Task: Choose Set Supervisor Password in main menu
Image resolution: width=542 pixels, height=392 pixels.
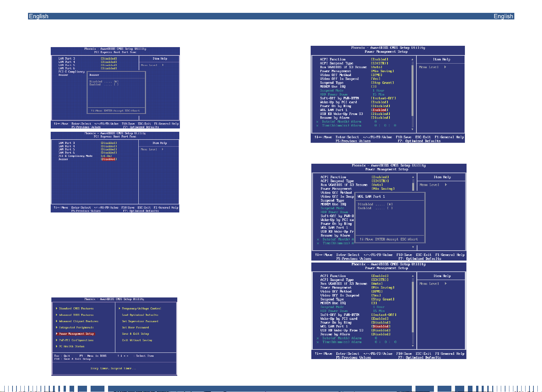Action: click(140, 321)
